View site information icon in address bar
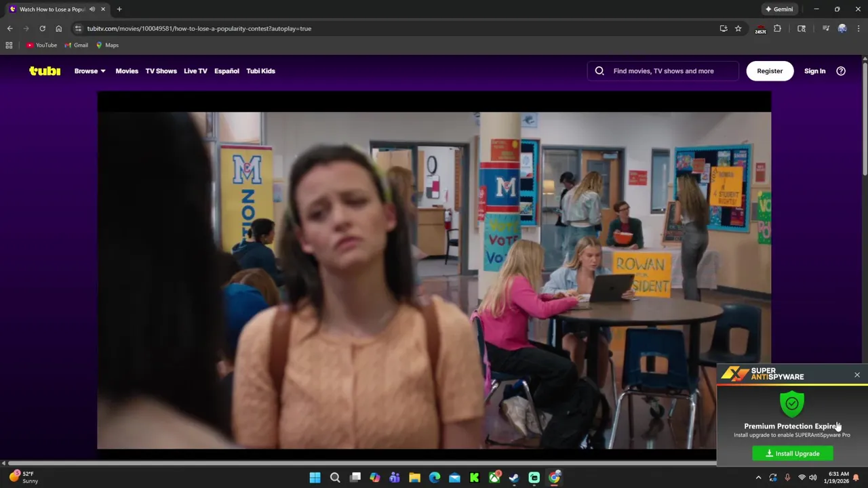868x488 pixels. (x=78, y=28)
